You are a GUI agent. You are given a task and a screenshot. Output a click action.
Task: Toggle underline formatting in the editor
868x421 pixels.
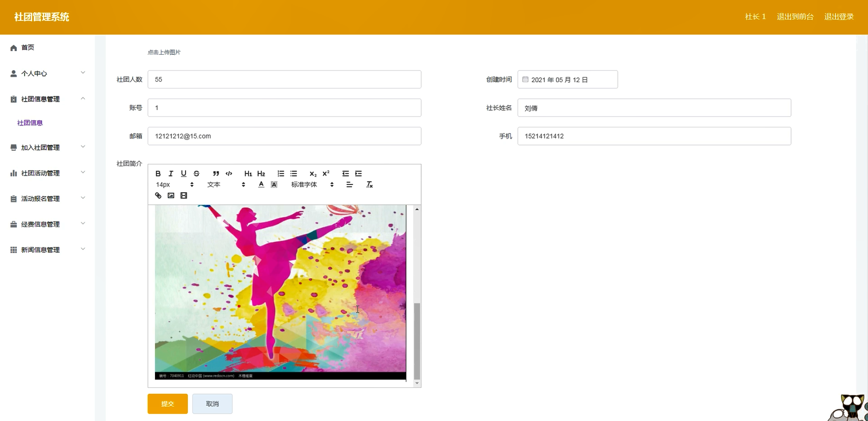(x=183, y=173)
